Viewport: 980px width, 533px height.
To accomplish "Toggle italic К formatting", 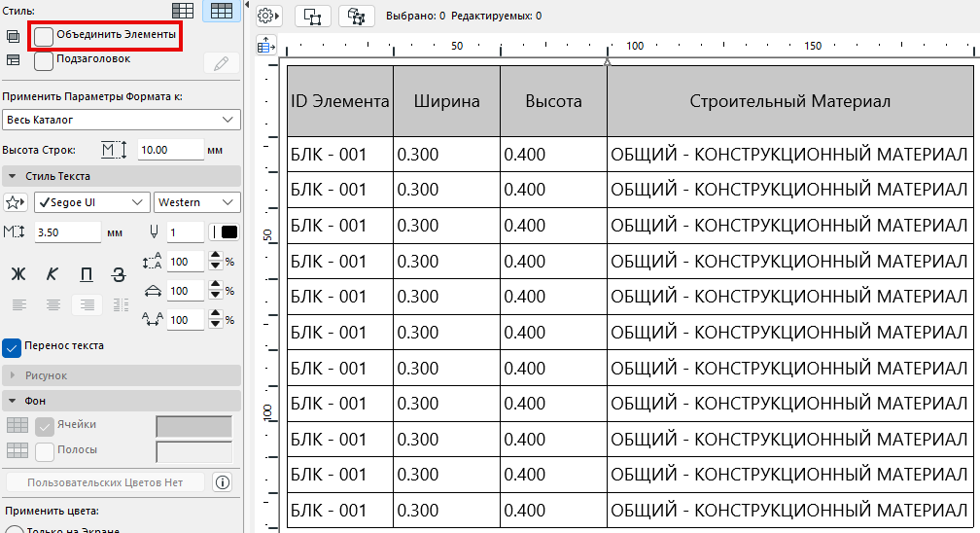I will (52, 274).
